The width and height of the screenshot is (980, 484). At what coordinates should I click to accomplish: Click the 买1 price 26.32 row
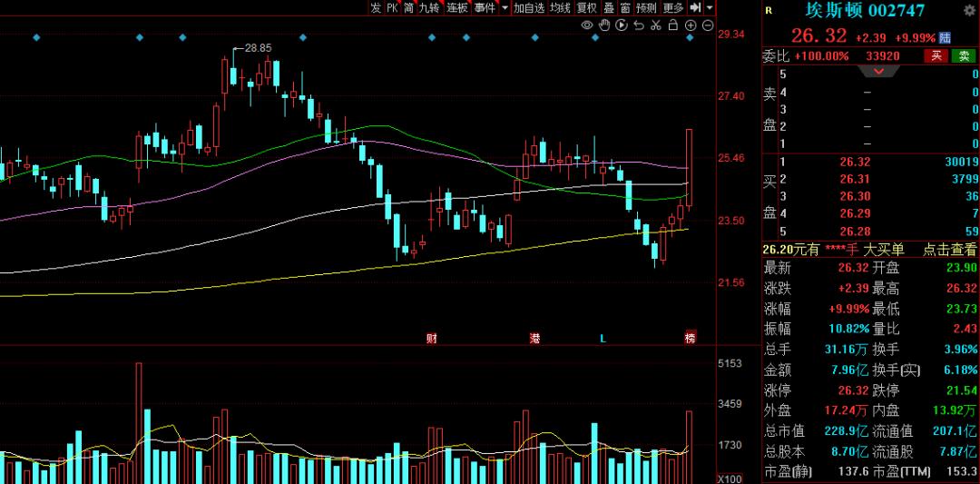(855, 162)
